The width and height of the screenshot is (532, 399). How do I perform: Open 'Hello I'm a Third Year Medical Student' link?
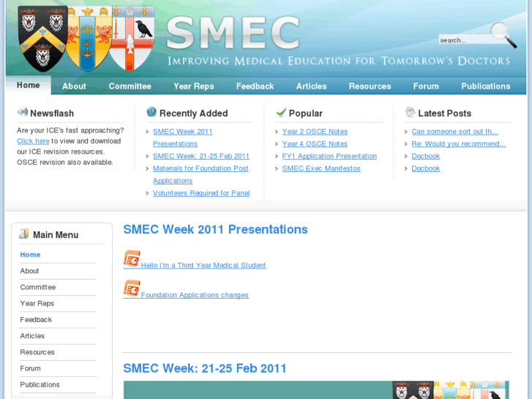click(203, 265)
